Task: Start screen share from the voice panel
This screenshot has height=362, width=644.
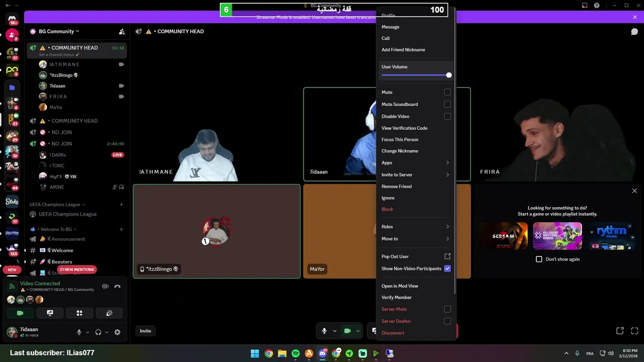Action: [50, 313]
